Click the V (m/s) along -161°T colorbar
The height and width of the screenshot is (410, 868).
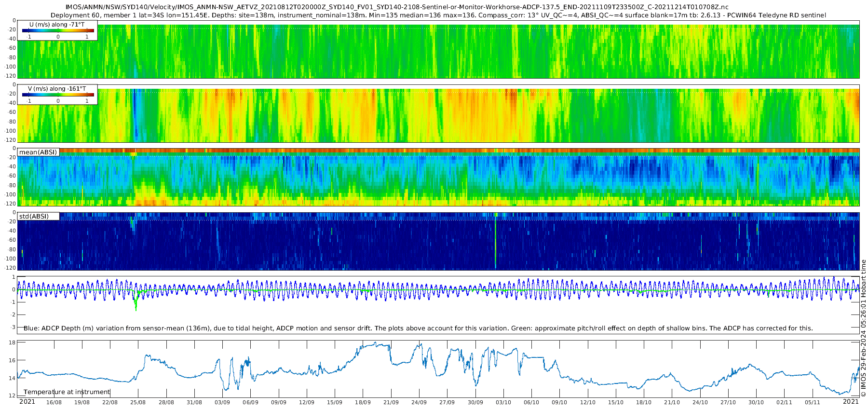(58, 95)
